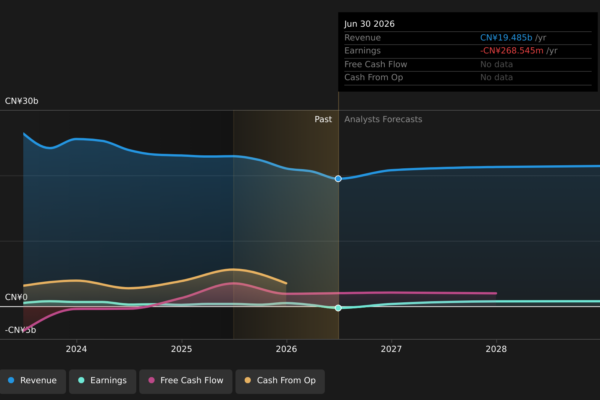Click the Past section label
Image resolution: width=600 pixels, height=400 pixels.
coord(323,119)
